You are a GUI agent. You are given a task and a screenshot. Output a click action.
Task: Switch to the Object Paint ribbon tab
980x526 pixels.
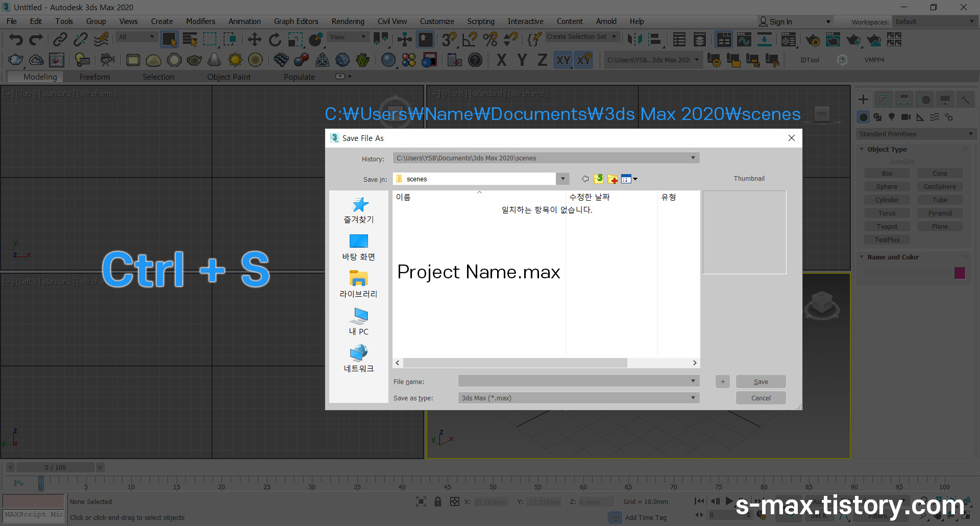tap(229, 77)
